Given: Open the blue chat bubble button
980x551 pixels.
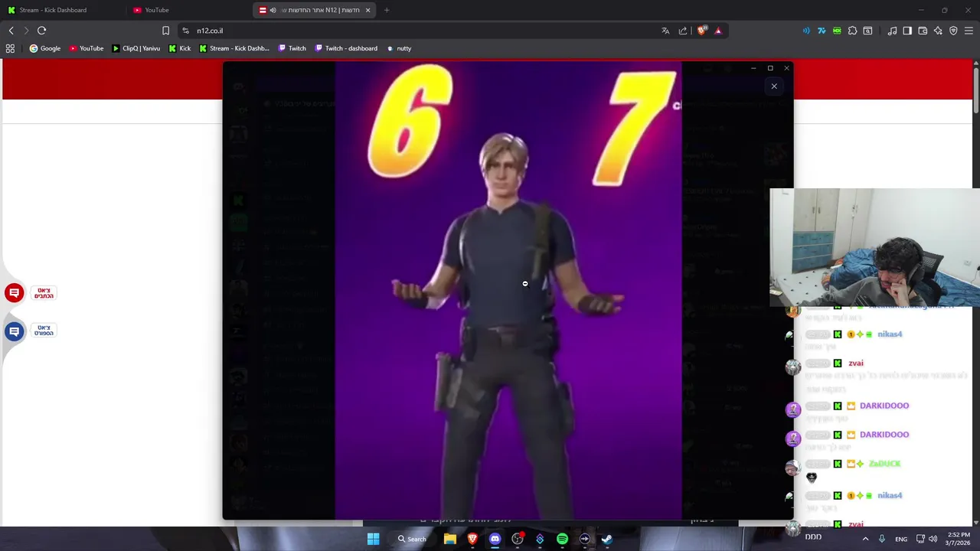Looking at the screenshot, I should pos(14,331).
